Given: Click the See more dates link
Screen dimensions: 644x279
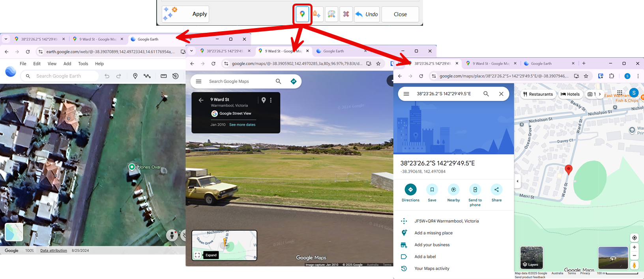Looking at the screenshot, I should tap(242, 124).
